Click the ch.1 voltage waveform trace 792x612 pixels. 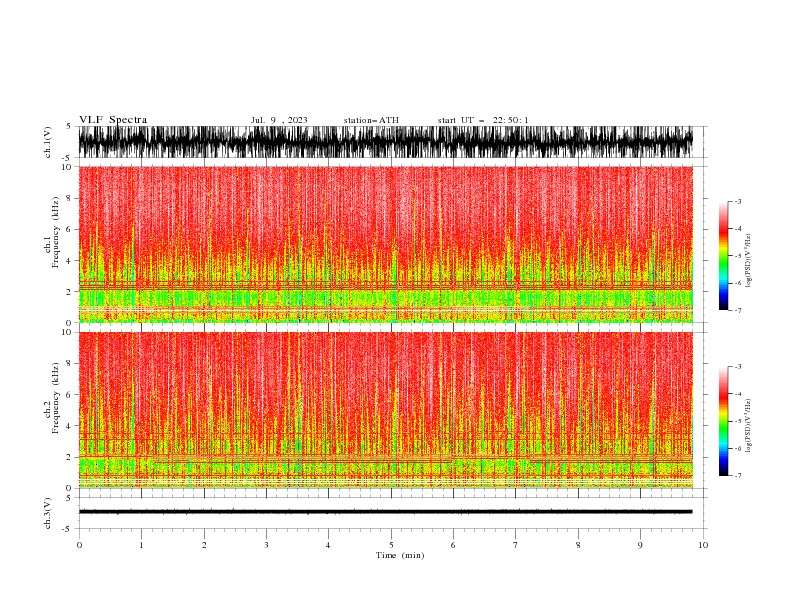[385, 142]
